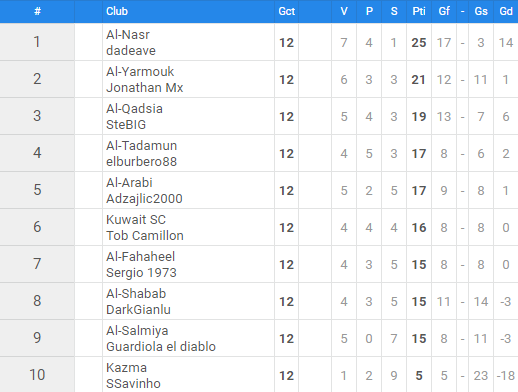Click the Gct column header
The width and height of the screenshot is (518, 392).
click(x=286, y=11)
